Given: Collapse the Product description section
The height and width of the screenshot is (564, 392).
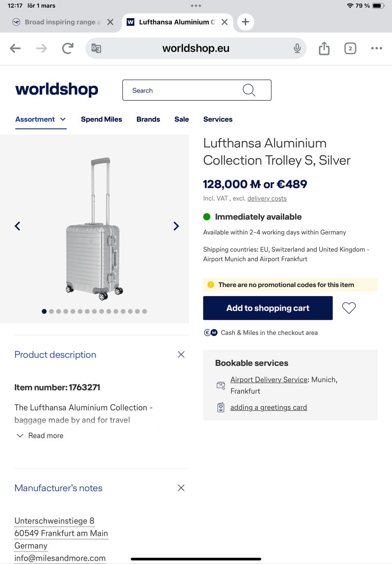Looking at the screenshot, I should tap(181, 354).
